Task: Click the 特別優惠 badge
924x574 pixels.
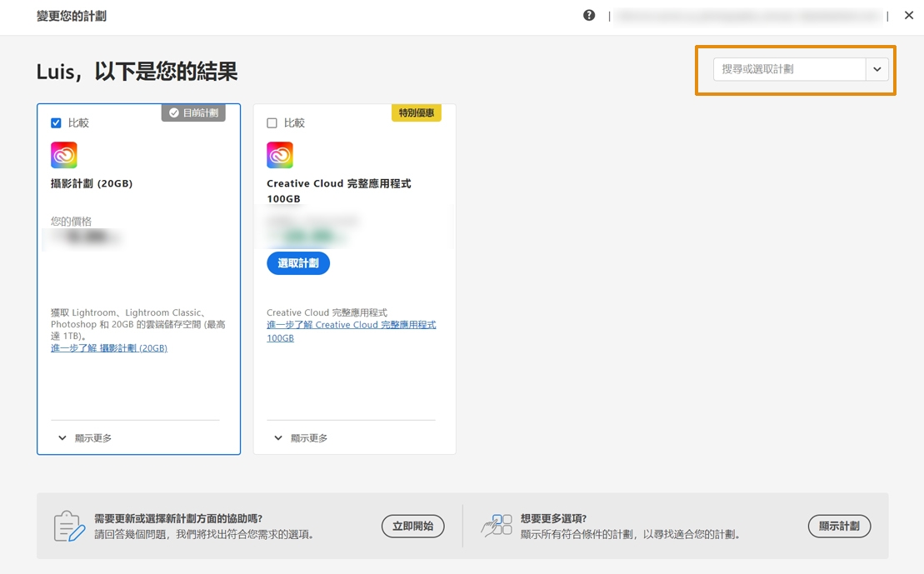Action: (416, 112)
